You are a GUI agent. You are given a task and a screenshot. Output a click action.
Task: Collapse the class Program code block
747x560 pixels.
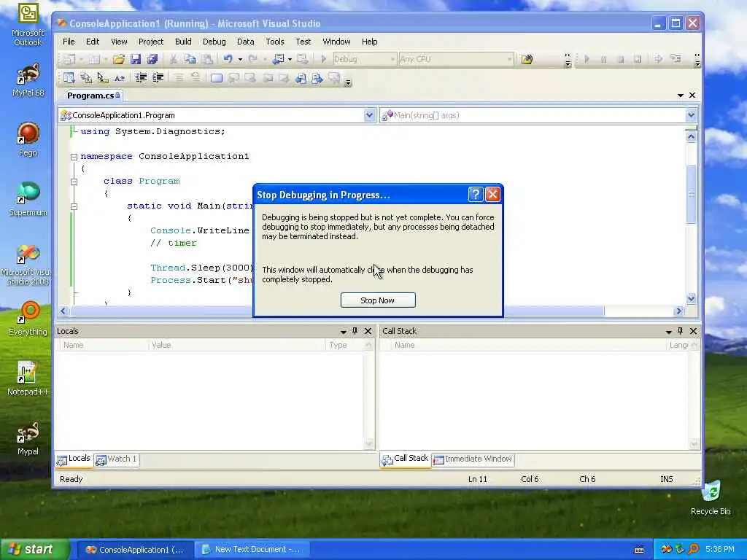click(74, 182)
